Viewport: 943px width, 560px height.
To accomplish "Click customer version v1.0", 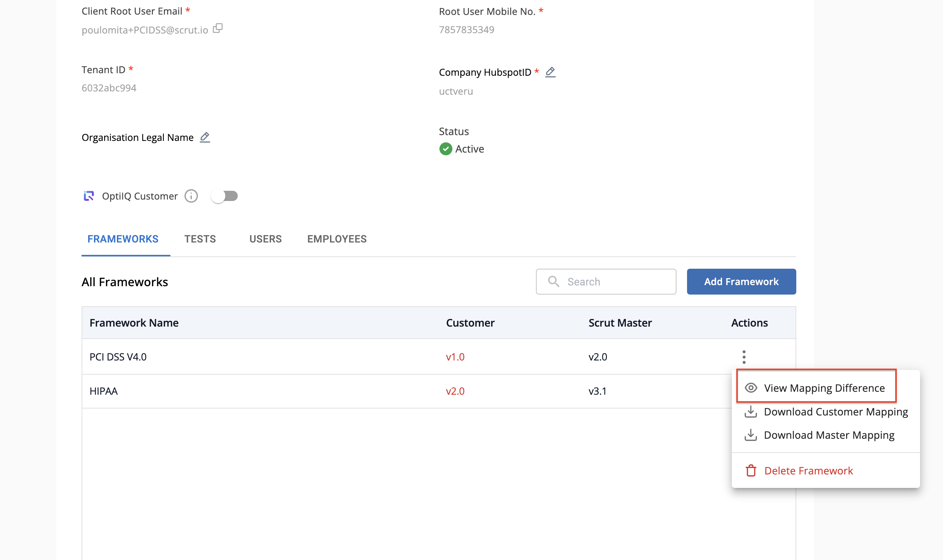I will [455, 356].
